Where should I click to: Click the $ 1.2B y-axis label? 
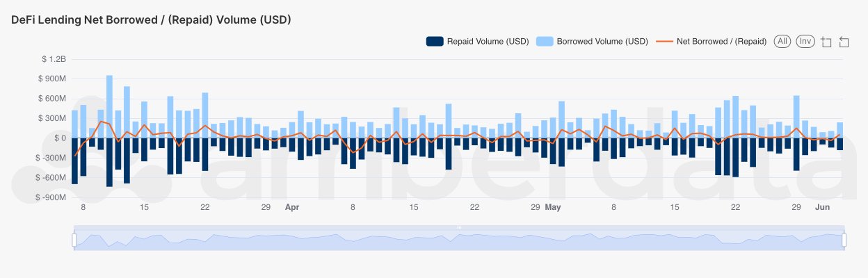click(x=54, y=60)
